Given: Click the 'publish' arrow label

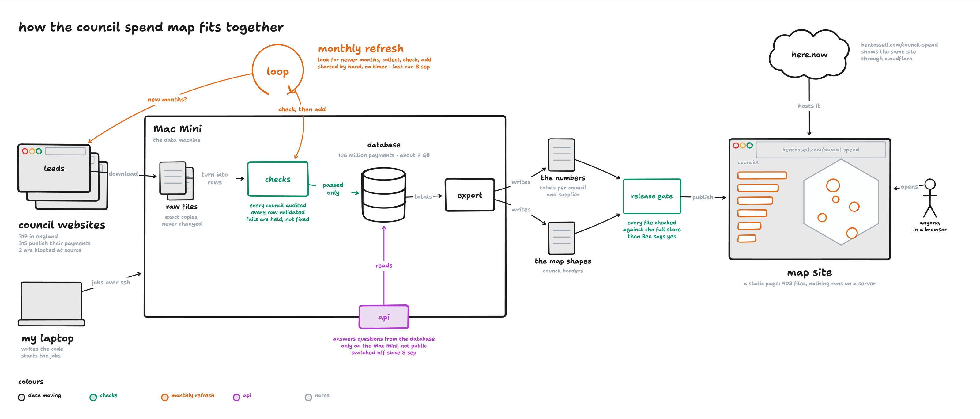Looking at the screenshot, I should coord(703,197).
